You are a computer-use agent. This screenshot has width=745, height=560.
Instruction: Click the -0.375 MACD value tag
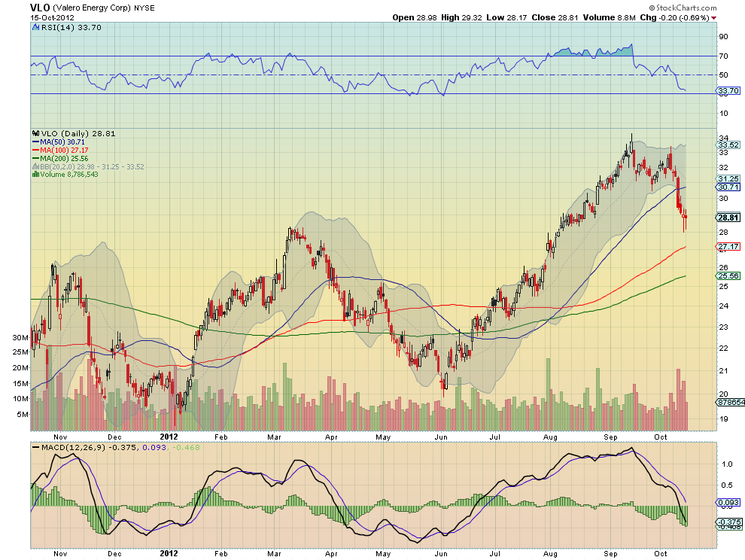[728, 522]
